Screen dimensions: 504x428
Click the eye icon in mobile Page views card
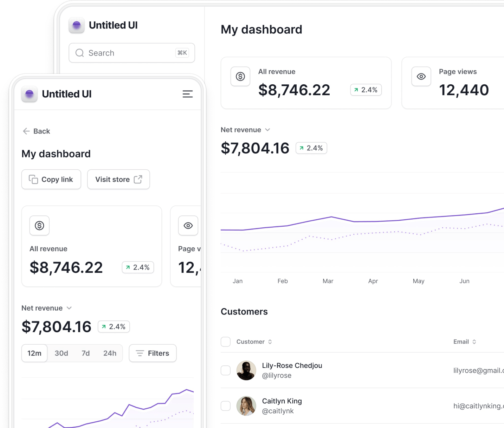coord(188,226)
